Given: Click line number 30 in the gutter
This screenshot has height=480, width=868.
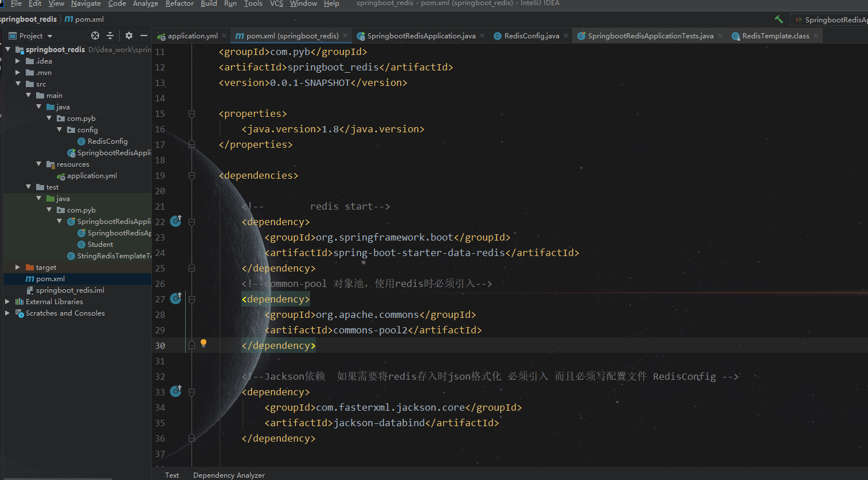Looking at the screenshot, I should (160, 345).
